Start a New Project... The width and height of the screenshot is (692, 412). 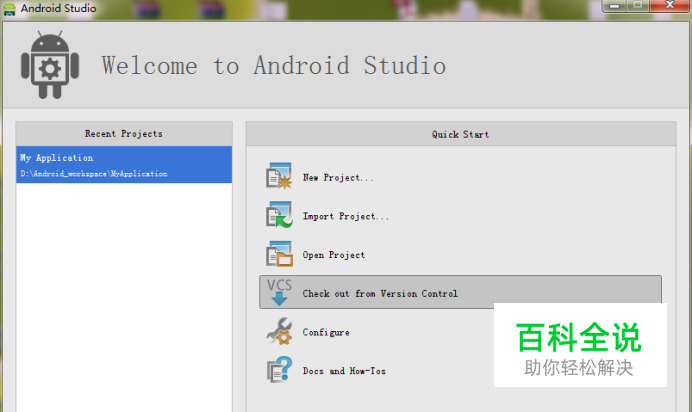[x=338, y=178]
